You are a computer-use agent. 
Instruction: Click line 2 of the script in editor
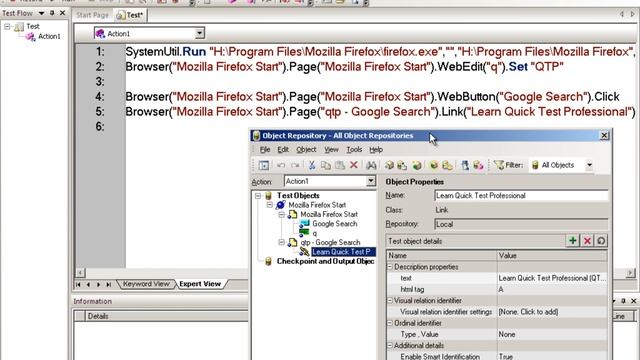pyautogui.click(x=344, y=67)
